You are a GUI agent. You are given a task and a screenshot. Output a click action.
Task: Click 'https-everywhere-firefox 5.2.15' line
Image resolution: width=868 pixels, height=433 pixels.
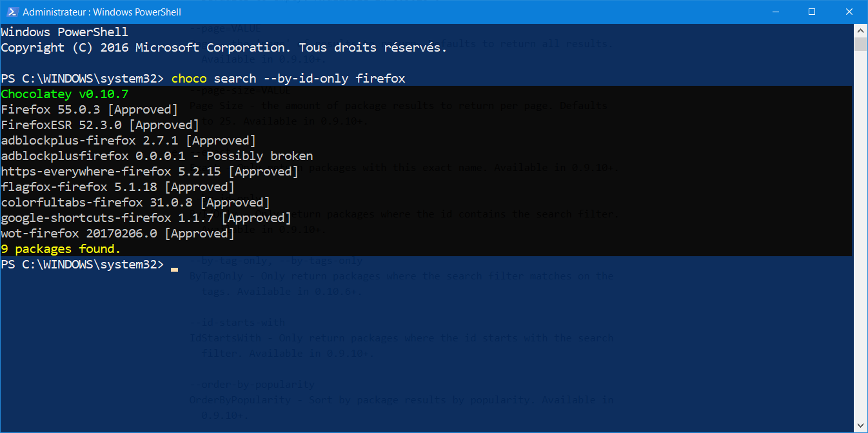(x=150, y=172)
